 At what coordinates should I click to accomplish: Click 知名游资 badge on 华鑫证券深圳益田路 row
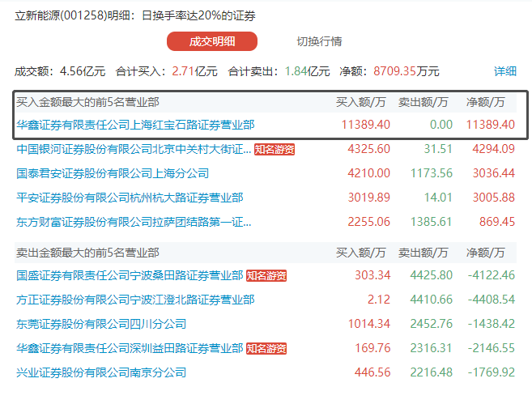coord(266,348)
